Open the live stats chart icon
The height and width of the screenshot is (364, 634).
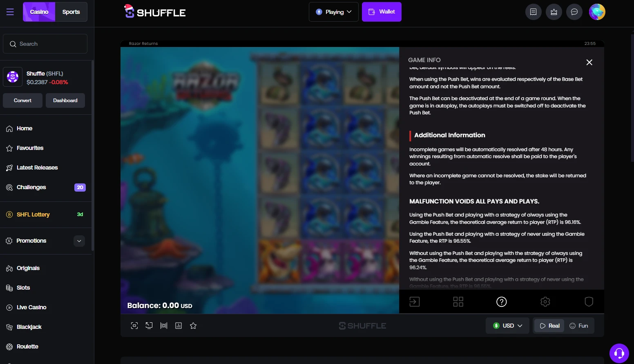click(x=179, y=326)
